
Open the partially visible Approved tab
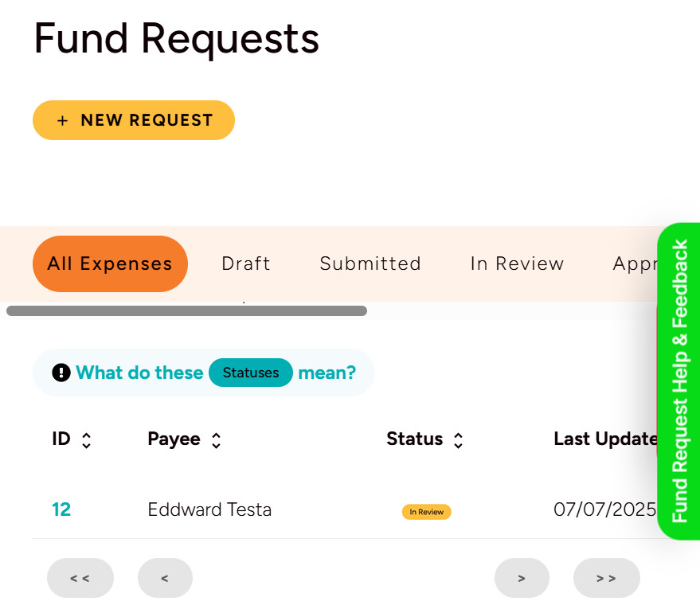click(x=635, y=263)
